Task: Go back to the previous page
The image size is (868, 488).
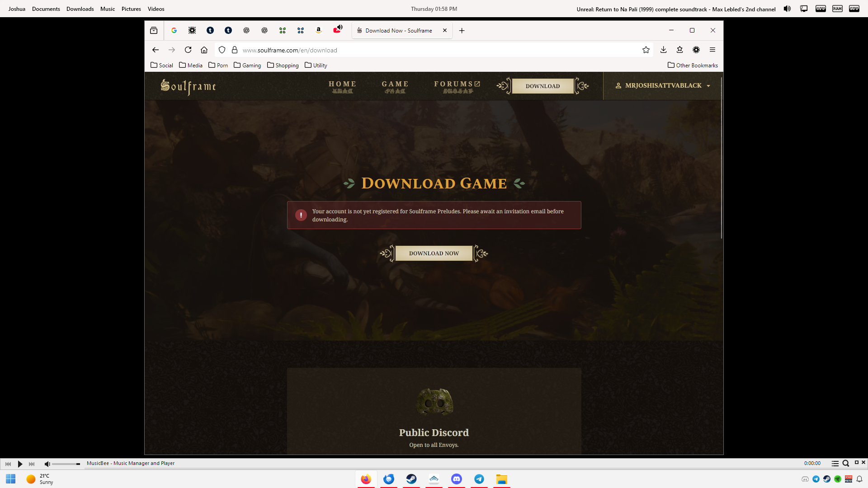Action: pos(156,50)
